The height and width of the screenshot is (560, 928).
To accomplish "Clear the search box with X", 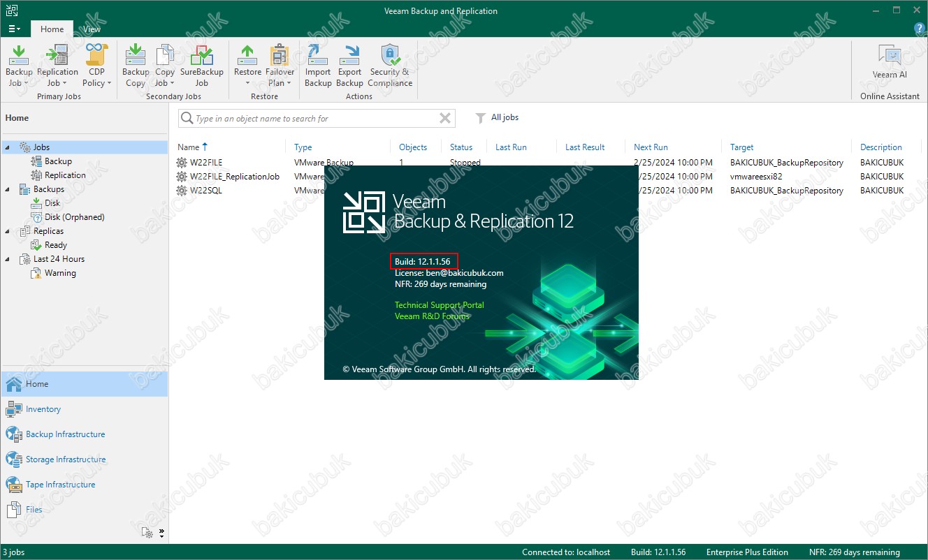I will point(444,118).
